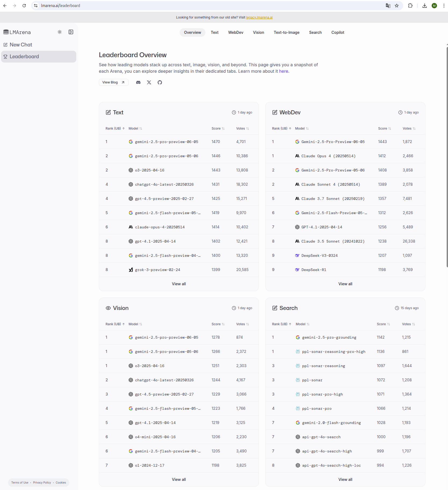Image resolution: width=448 pixels, height=490 pixels.
Task: Click View all in Search card
Action: pos(345,480)
